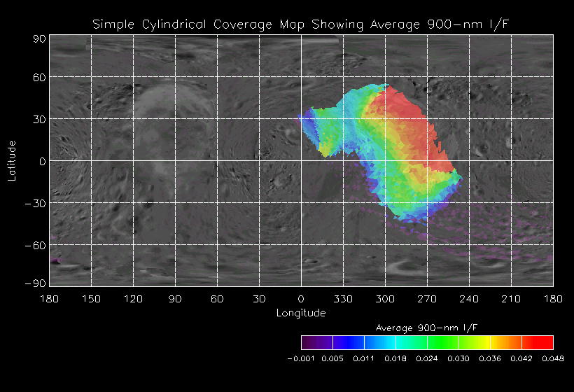Screen dimensions: 574x392
Task: Click the longitude label '30' on the bottom axis
Action: (x=259, y=299)
